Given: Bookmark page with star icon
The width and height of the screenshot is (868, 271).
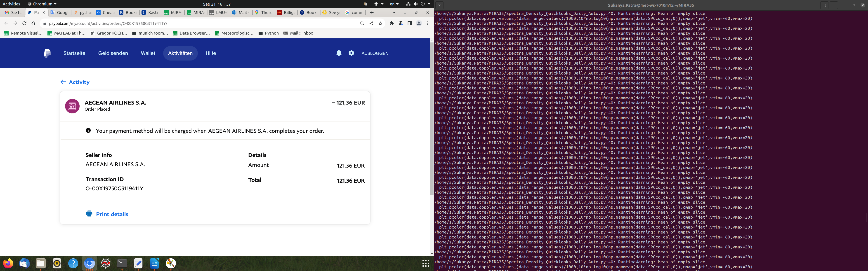Looking at the screenshot, I should pyautogui.click(x=380, y=23).
